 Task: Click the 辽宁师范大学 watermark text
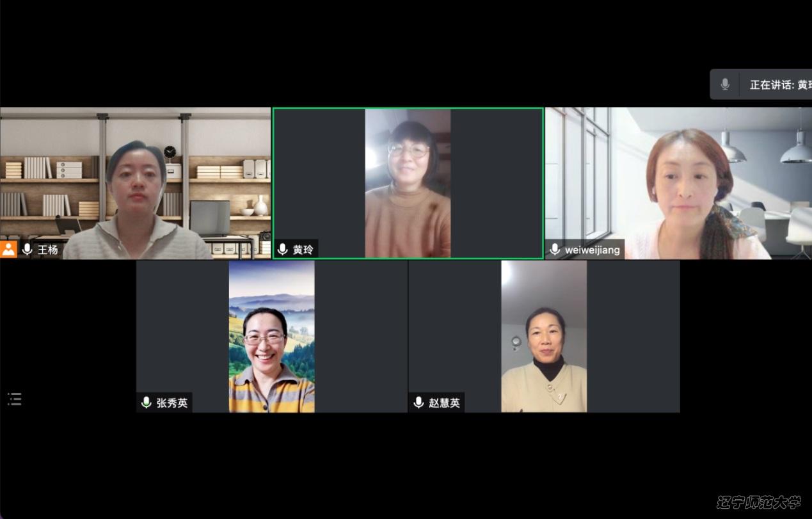[759, 502]
